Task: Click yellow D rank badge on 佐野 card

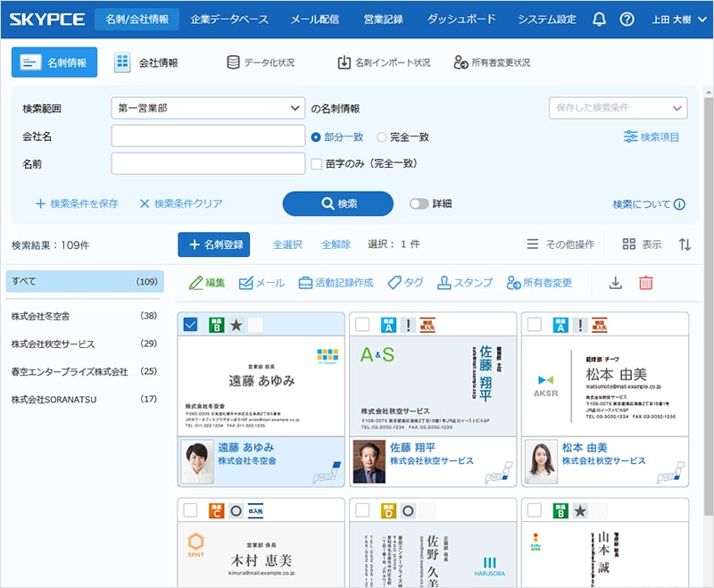Action: [388, 510]
